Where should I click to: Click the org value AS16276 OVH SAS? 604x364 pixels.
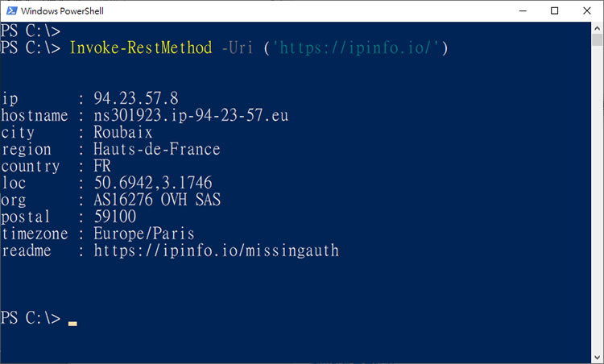pos(156,200)
